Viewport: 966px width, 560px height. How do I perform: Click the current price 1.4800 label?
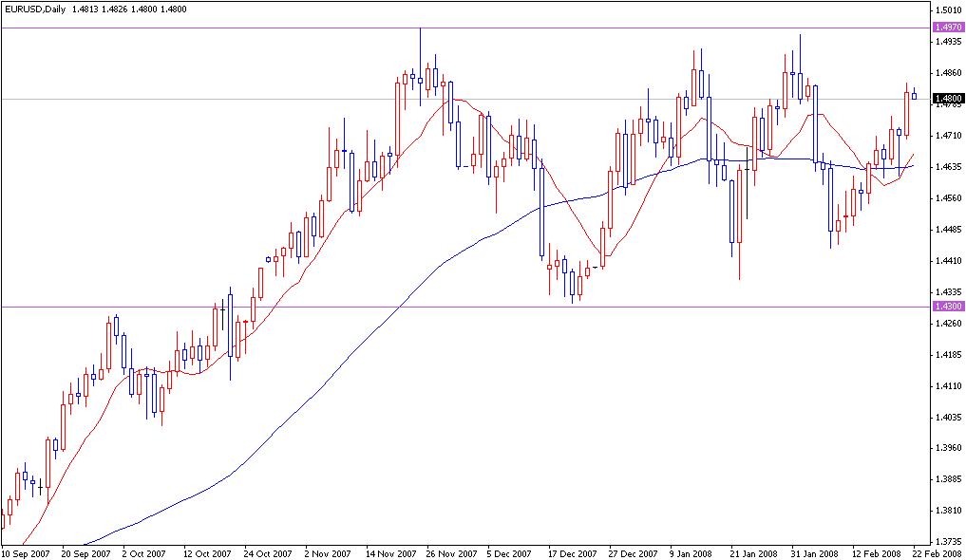(x=948, y=99)
